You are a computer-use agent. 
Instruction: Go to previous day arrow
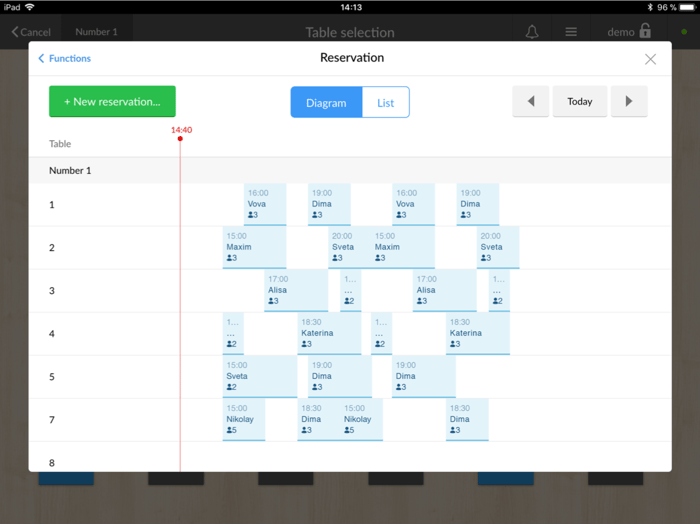530,101
